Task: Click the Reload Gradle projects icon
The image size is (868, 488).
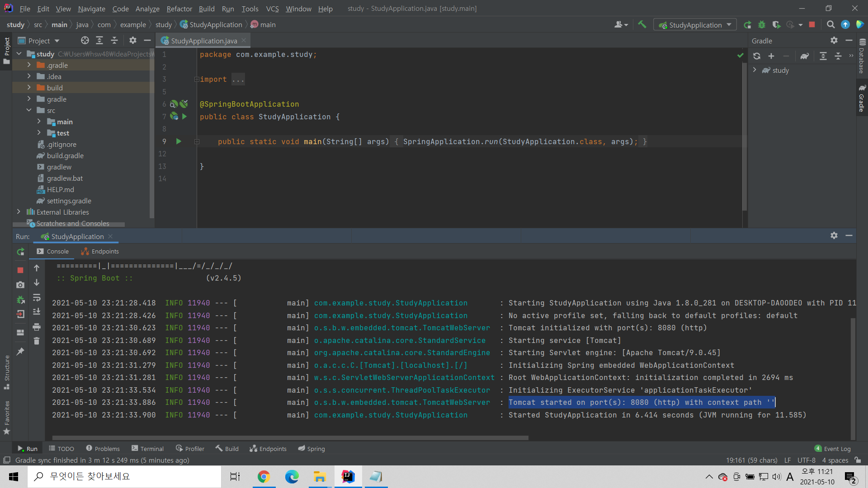Action: (757, 56)
